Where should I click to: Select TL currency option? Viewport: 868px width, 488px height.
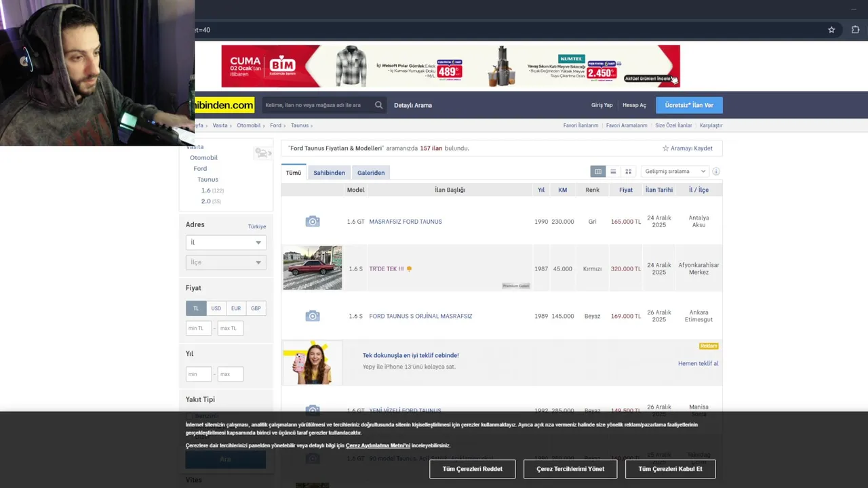[x=196, y=308]
